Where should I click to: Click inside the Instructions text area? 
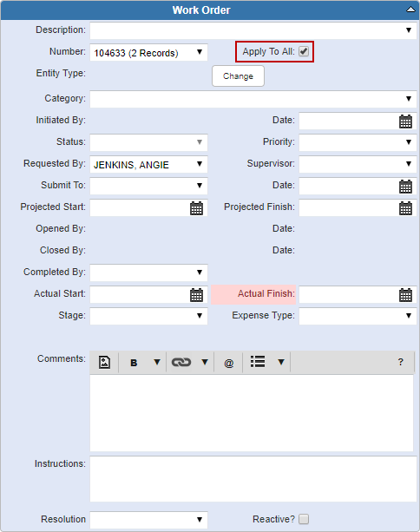[x=253, y=479]
